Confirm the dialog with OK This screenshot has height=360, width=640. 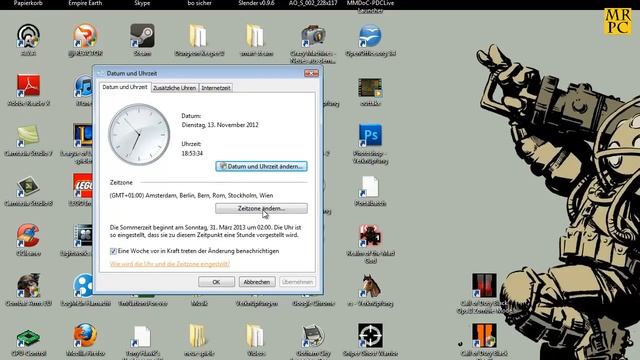pos(216,282)
